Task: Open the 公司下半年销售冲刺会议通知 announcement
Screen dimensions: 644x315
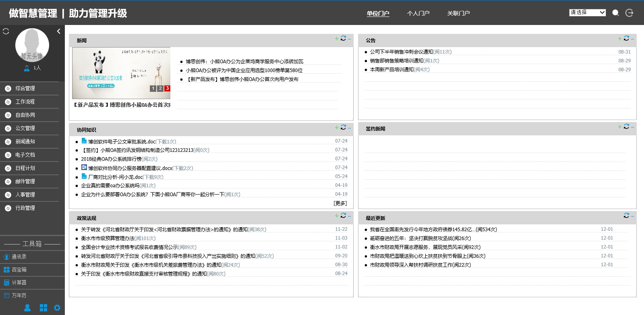Action: 401,52
